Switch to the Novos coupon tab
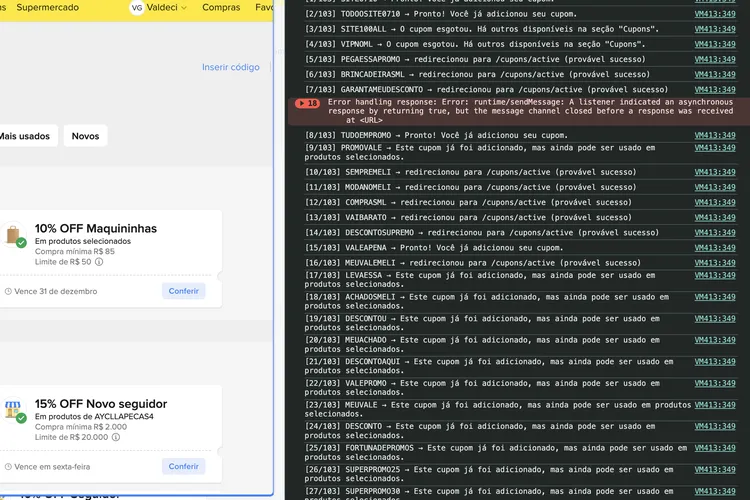Image resolution: width=750 pixels, height=500 pixels. coord(85,136)
